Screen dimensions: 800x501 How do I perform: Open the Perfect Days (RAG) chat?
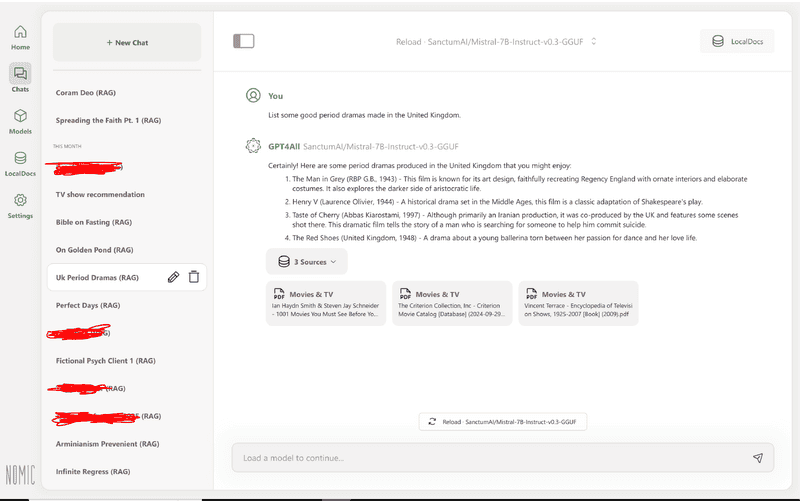tap(88, 306)
